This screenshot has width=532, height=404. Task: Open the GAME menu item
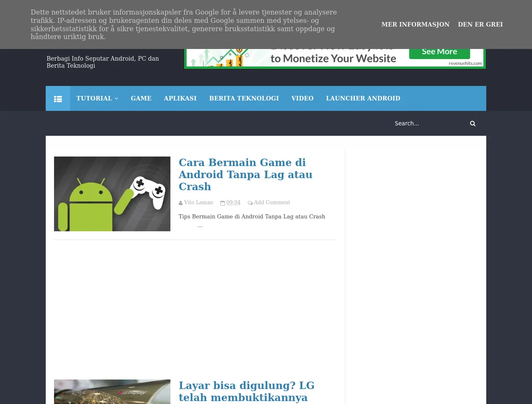pyautogui.click(x=141, y=98)
